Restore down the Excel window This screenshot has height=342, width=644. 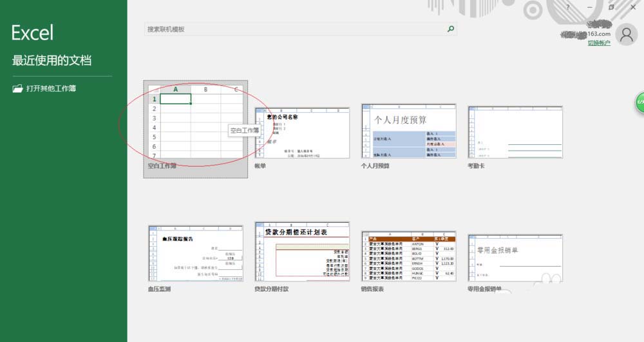pyautogui.click(x=612, y=7)
